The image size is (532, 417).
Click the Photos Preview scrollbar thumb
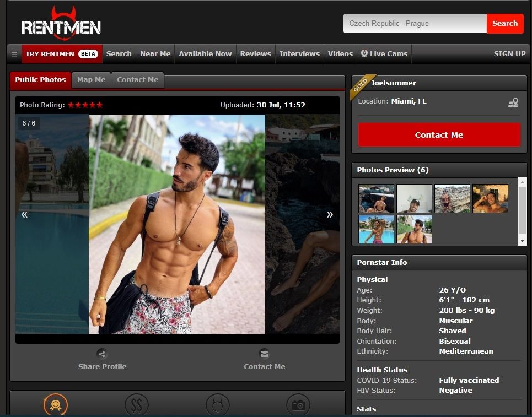pos(522,210)
